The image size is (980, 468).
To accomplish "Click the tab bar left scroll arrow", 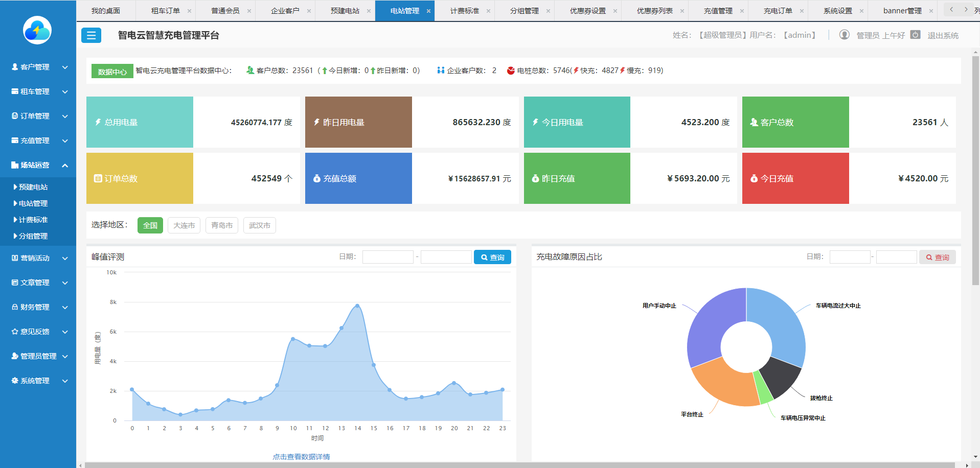I will click(951, 10).
